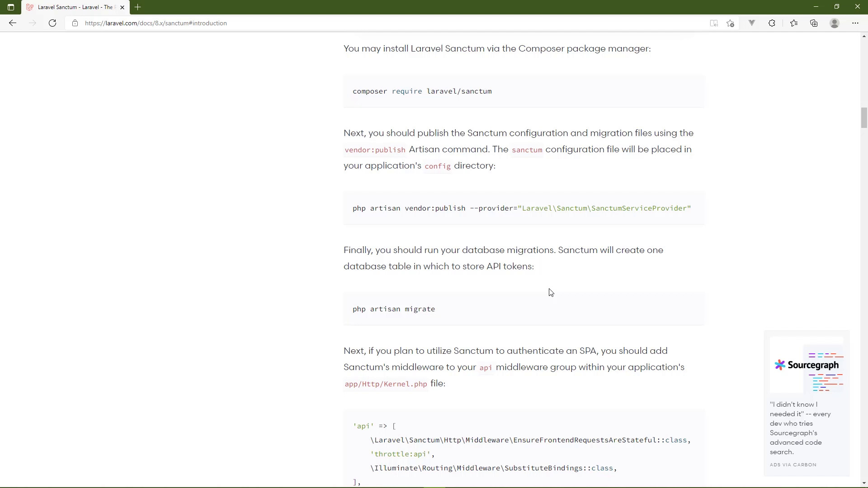The width and height of the screenshot is (868, 488).
Task: Click the 'php artisan vendor:publish' command
Action: (x=522, y=208)
